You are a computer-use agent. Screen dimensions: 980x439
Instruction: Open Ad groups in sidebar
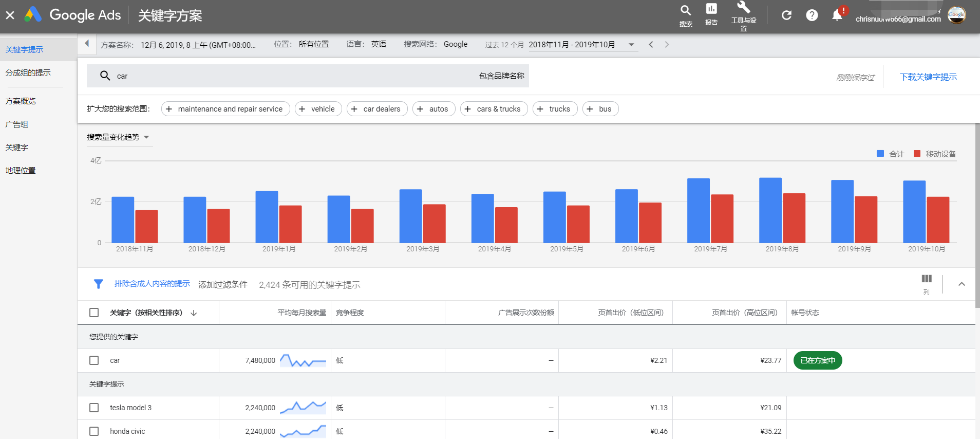(17, 124)
